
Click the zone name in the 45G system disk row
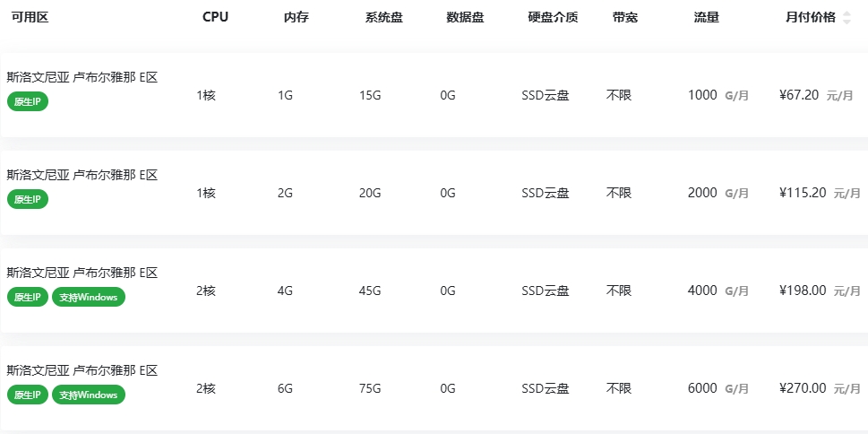[82, 273]
